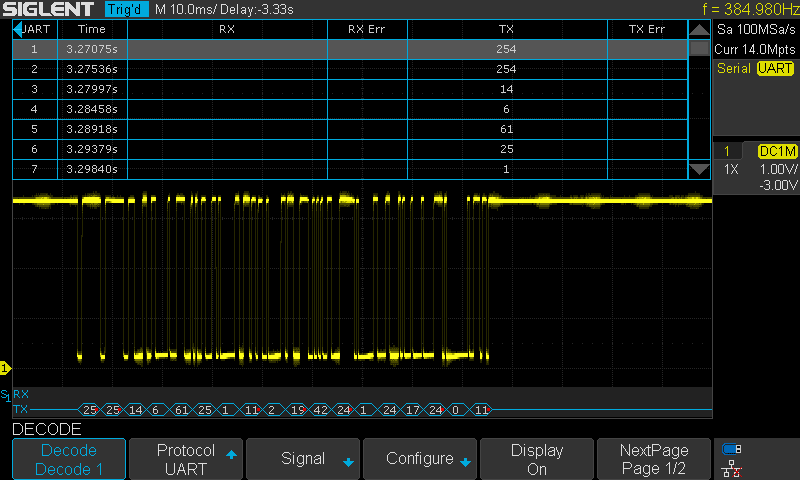Expand the Signal submenu
Screen dimensions: 800x480
click(x=303, y=459)
